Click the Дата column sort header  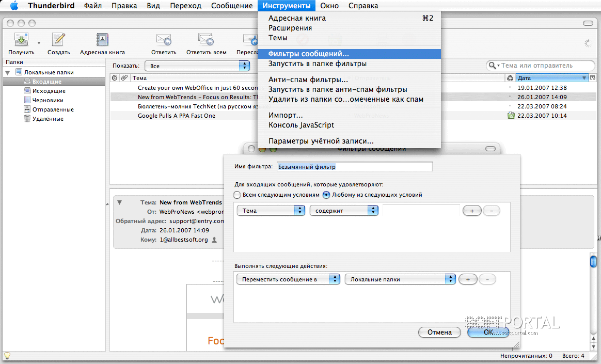click(x=552, y=78)
